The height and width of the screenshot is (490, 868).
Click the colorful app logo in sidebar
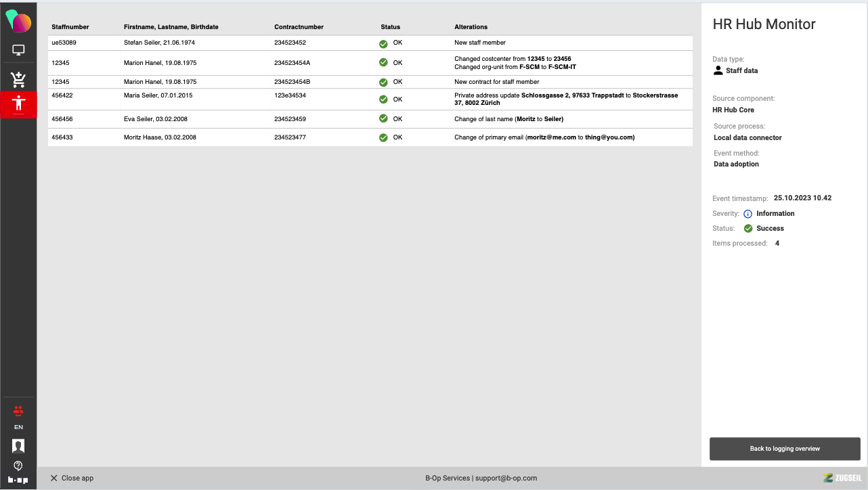pos(18,21)
